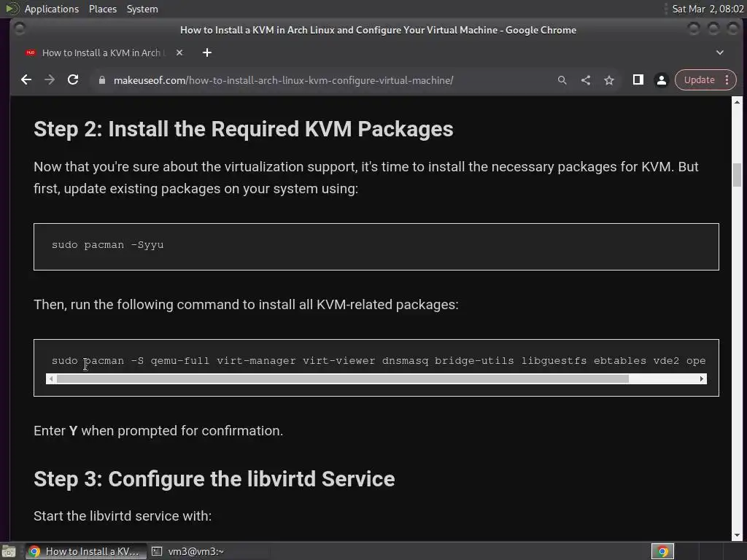This screenshot has height=560, width=747.
Task: Click the makeuseof.com address bar
Action: click(x=328, y=80)
